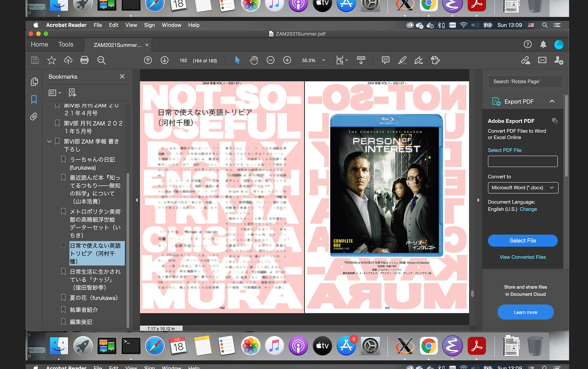Click the Select PDF File link
The height and width of the screenshot is (369, 588).
pyautogui.click(x=505, y=150)
